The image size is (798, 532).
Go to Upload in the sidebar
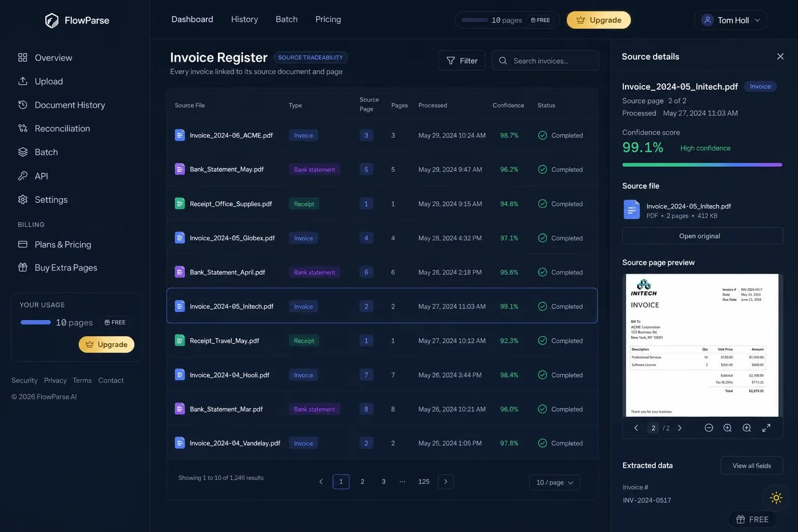click(41, 81)
